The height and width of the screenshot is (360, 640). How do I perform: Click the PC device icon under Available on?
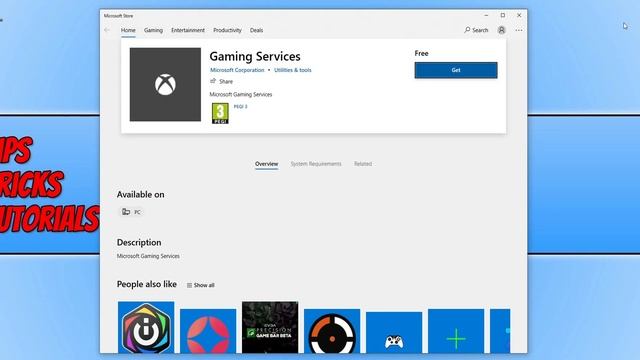126,211
